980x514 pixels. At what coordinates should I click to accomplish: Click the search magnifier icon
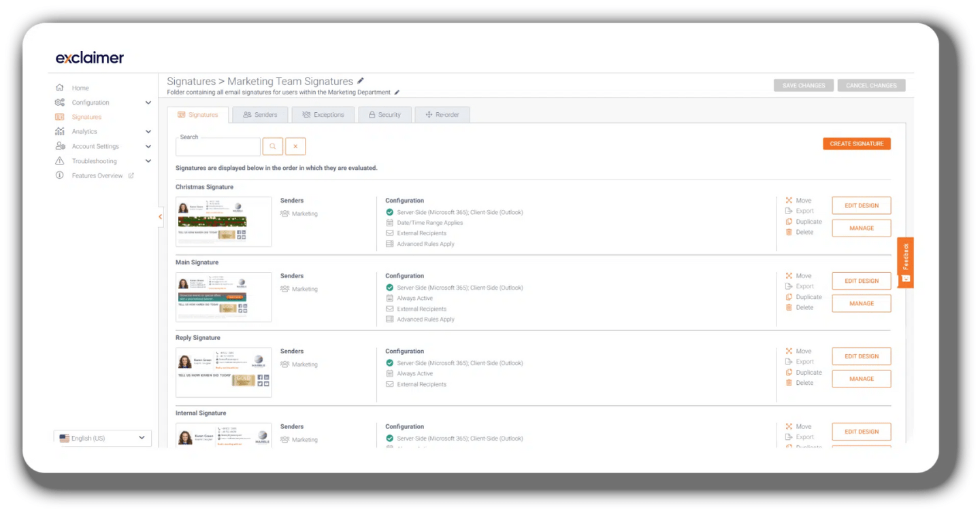[272, 146]
